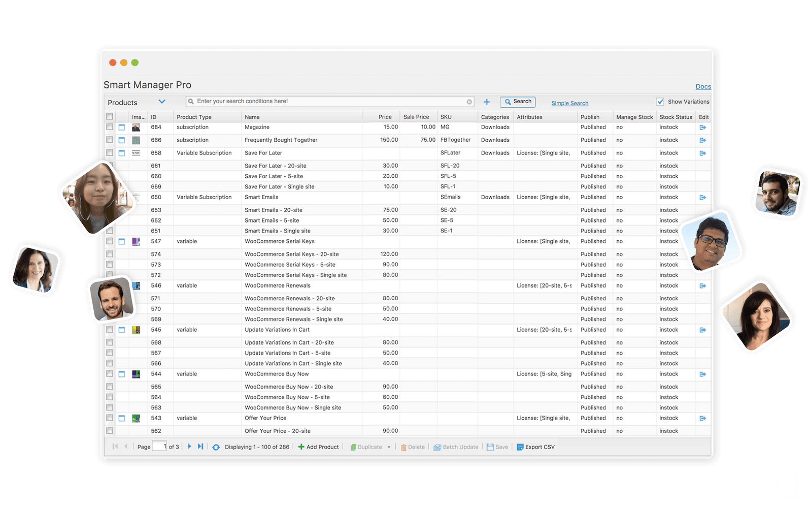Image resolution: width=812 pixels, height=508 pixels.
Task: Open edit icon for the Magazine row
Action: (702, 128)
